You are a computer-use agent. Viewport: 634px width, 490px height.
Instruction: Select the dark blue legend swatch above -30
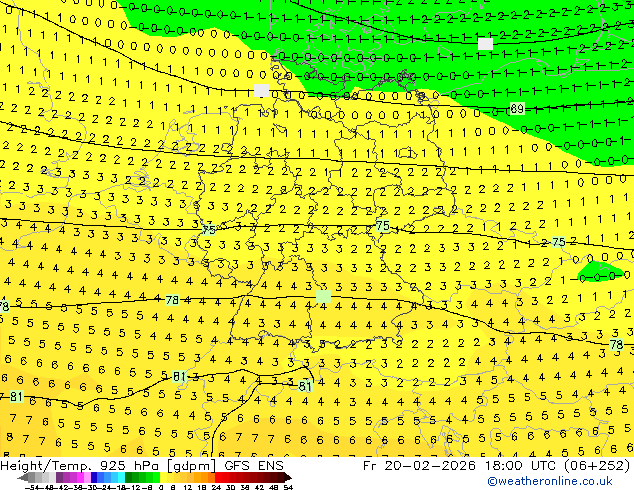pos(94,477)
